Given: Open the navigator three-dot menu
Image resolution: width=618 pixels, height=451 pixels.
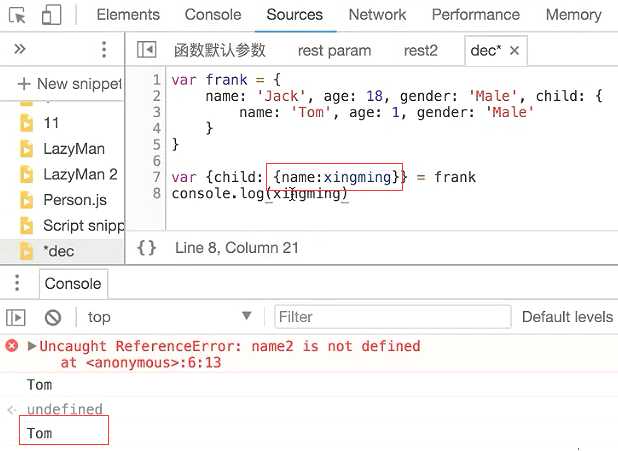Looking at the screenshot, I should [x=104, y=50].
